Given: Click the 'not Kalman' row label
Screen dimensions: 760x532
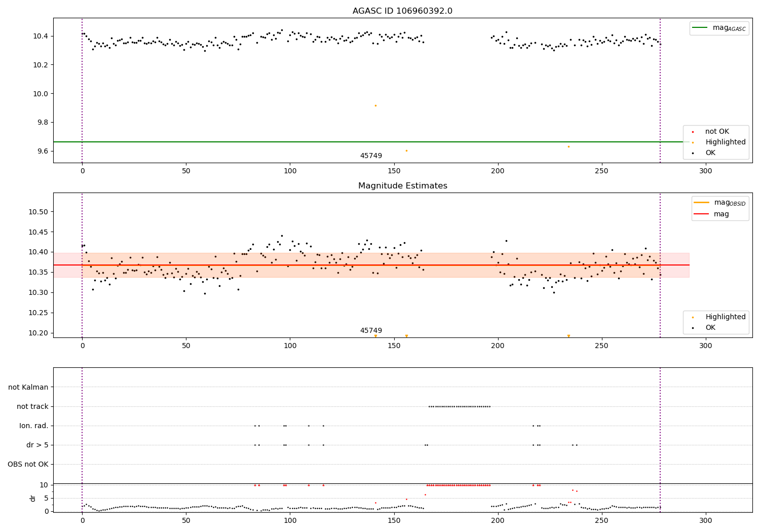Looking at the screenshot, I should 28,387.
